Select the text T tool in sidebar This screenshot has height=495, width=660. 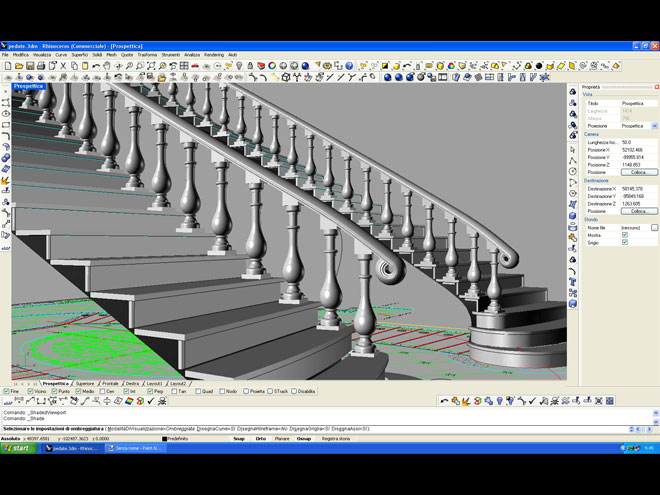coord(572,282)
